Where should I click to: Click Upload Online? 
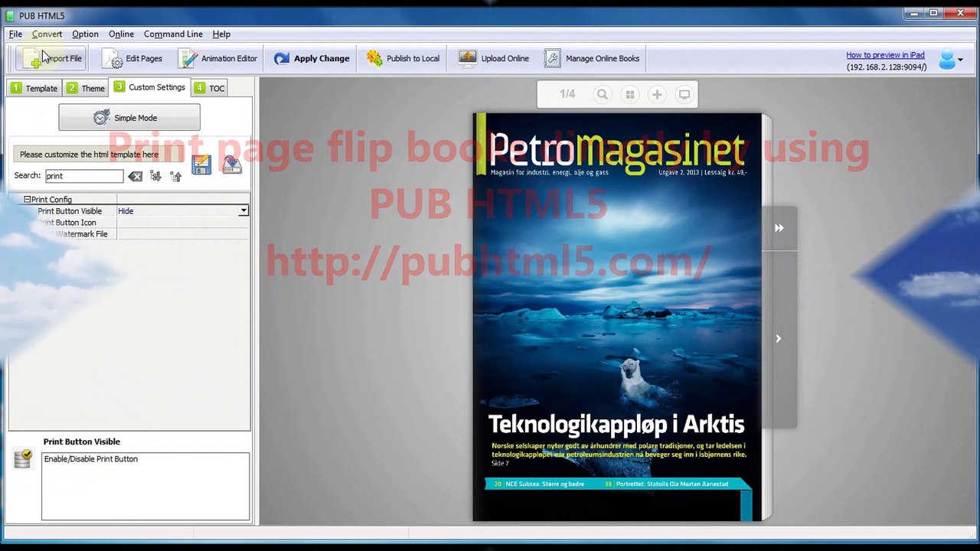(x=494, y=58)
